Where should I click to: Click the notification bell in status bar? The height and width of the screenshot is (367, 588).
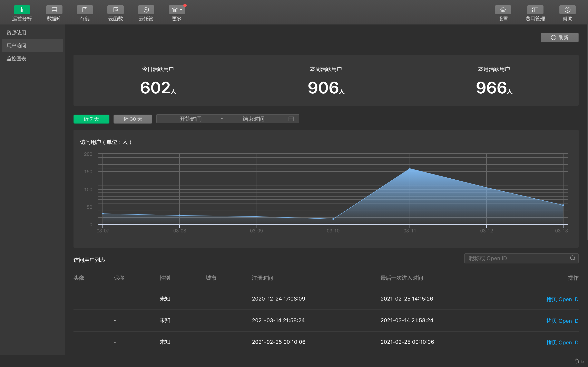[577, 361]
